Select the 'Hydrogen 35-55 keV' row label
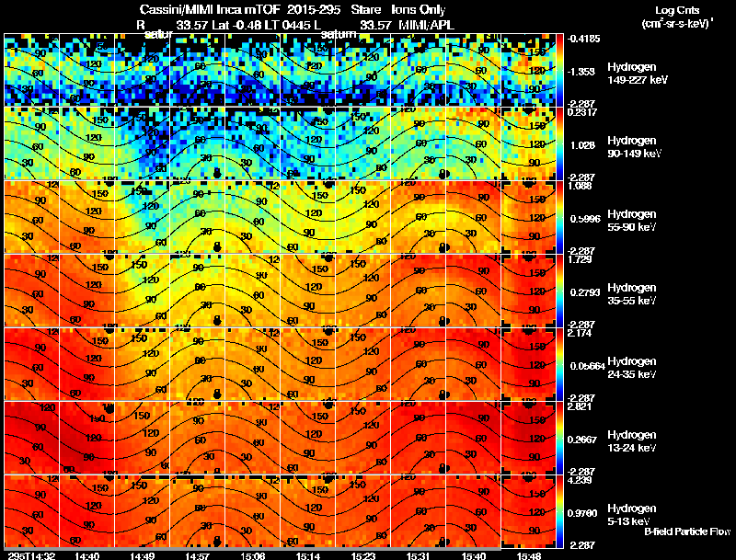The height and width of the screenshot is (560, 736). (x=631, y=294)
